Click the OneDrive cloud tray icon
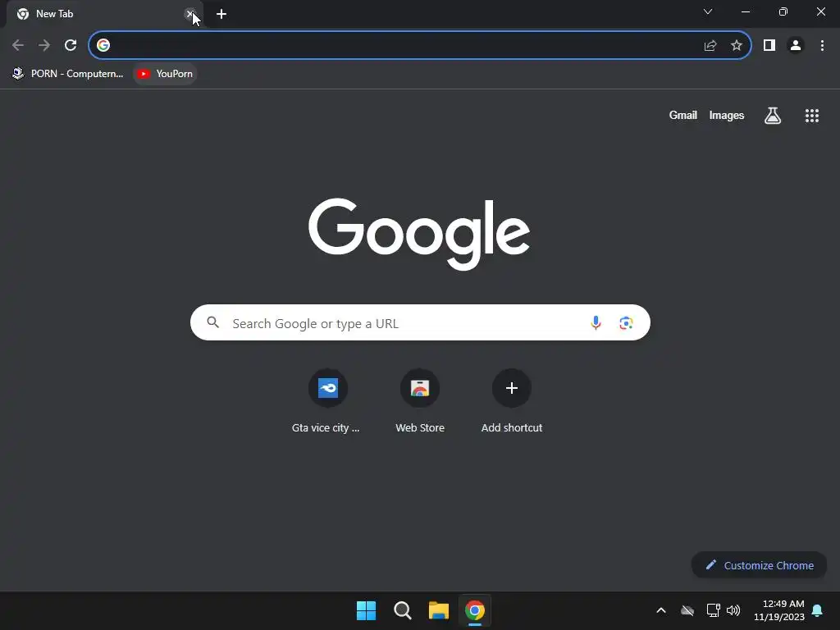This screenshot has width=840, height=630. (687, 610)
